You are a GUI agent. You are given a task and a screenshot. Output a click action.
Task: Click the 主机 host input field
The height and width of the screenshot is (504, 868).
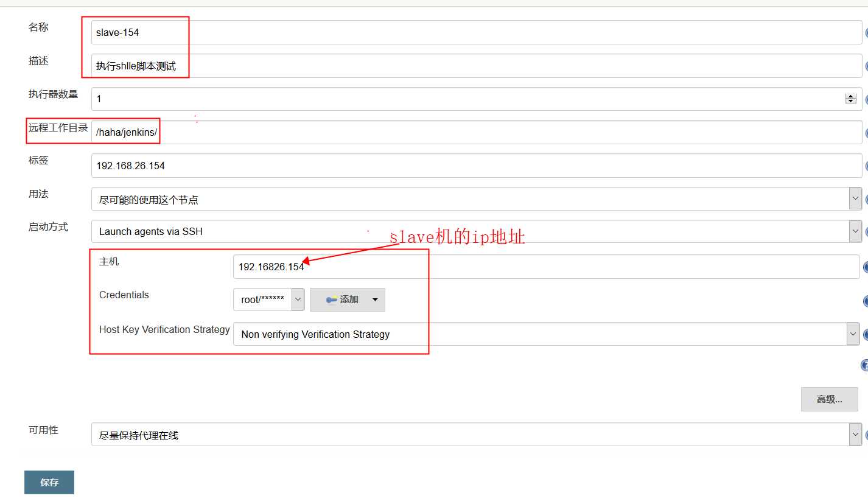[x=546, y=267]
